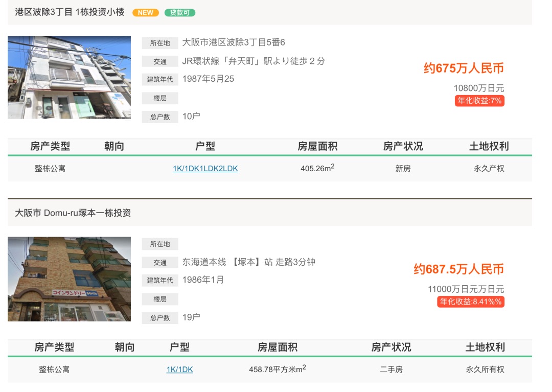The height and width of the screenshot is (392, 552).
Task: Open listing title 大阪市 Domu-ru塚本一栋投资
Action: [x=73, y=213]
